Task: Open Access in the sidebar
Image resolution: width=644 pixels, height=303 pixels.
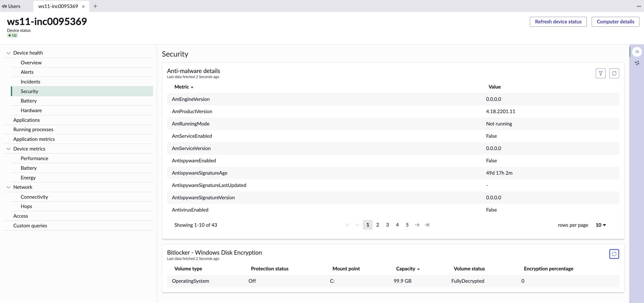Action: (78, 216)
